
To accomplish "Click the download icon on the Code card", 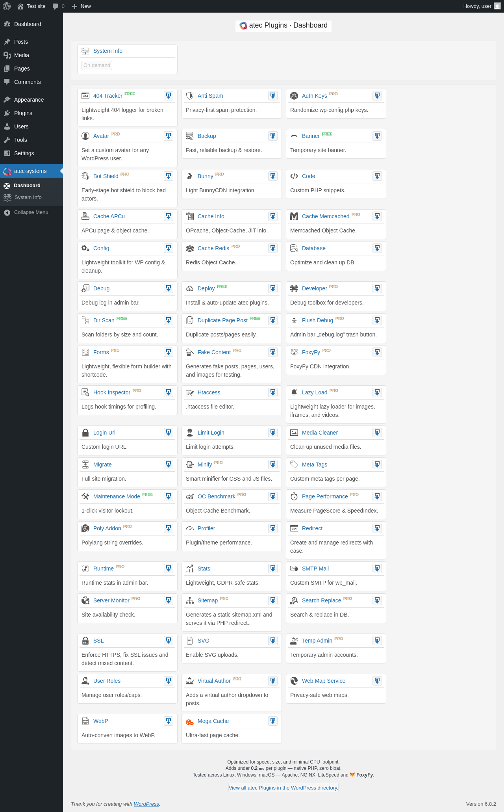I will coord(377,176).
